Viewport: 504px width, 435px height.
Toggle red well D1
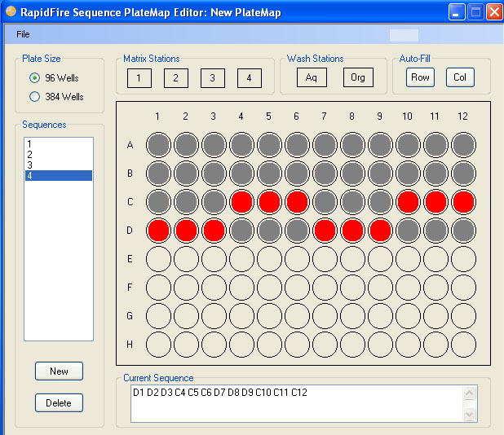click(x=158, y=231)
